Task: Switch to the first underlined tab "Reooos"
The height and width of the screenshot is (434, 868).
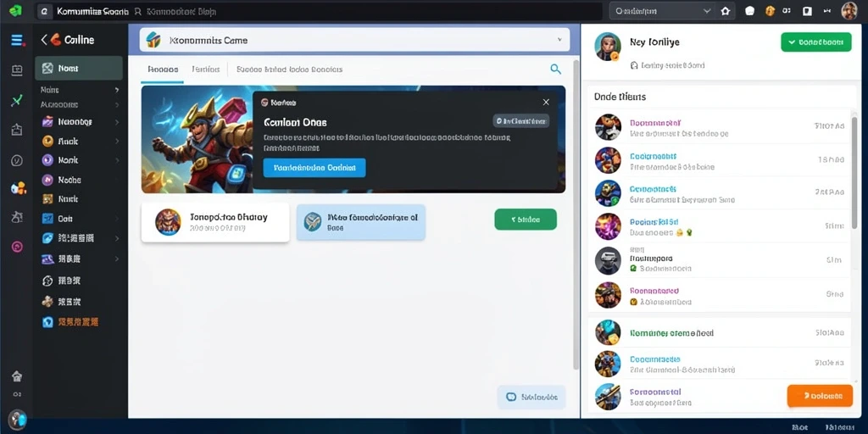Action: point(163,70)
